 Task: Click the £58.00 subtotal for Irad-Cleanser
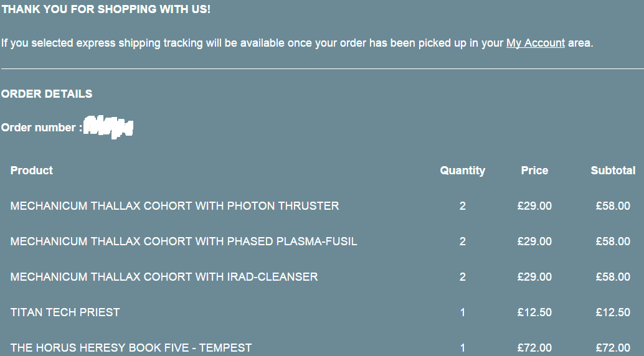tap(613, 277)
